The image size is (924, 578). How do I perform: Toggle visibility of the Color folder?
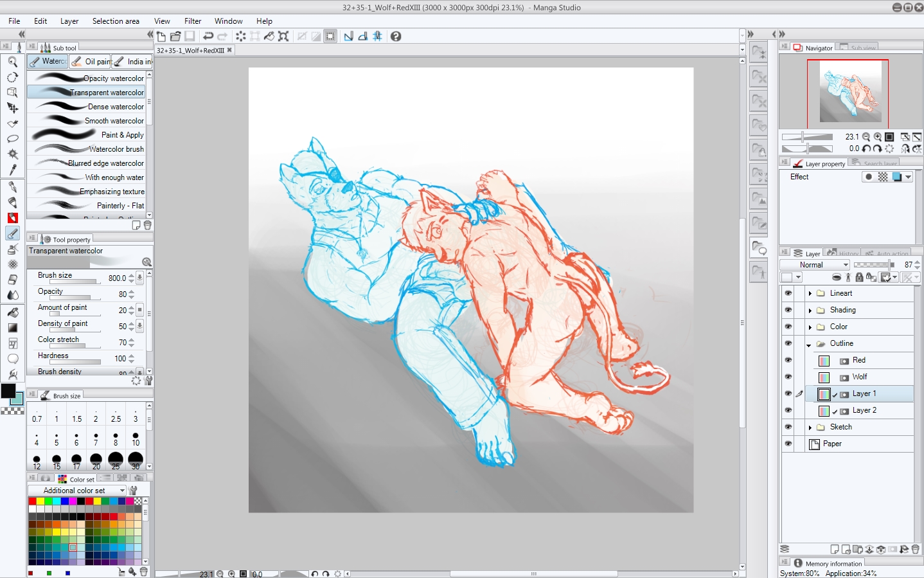point(788,327)
